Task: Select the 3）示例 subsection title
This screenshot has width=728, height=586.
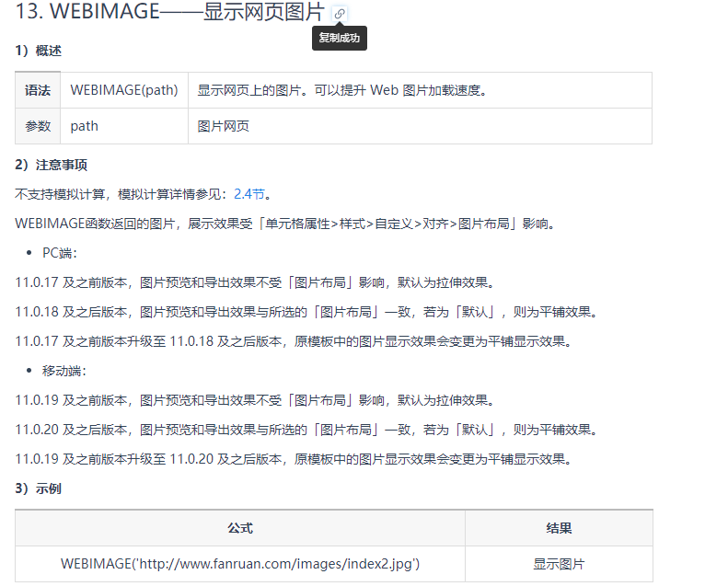Action: click(x=38, y=488)
